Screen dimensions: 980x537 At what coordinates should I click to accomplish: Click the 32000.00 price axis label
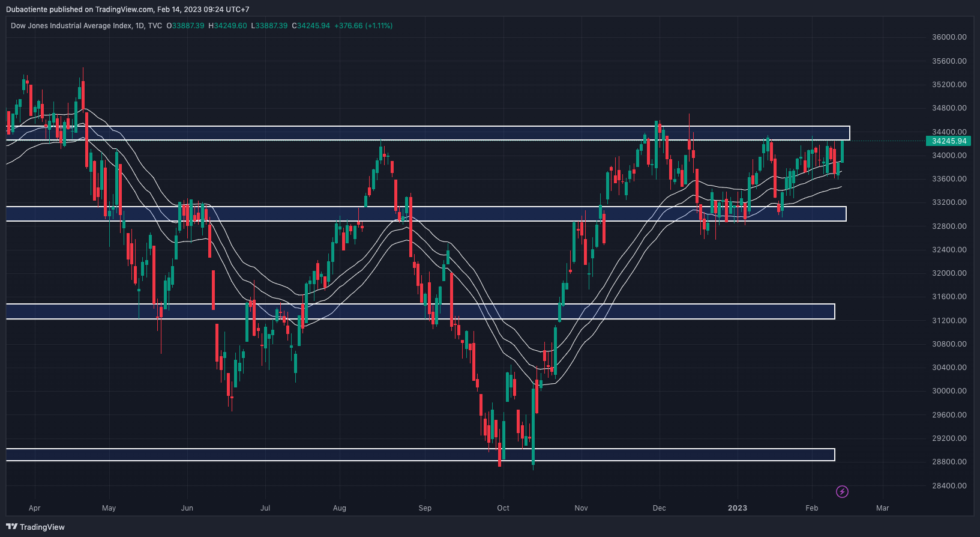tap(949, 273)
